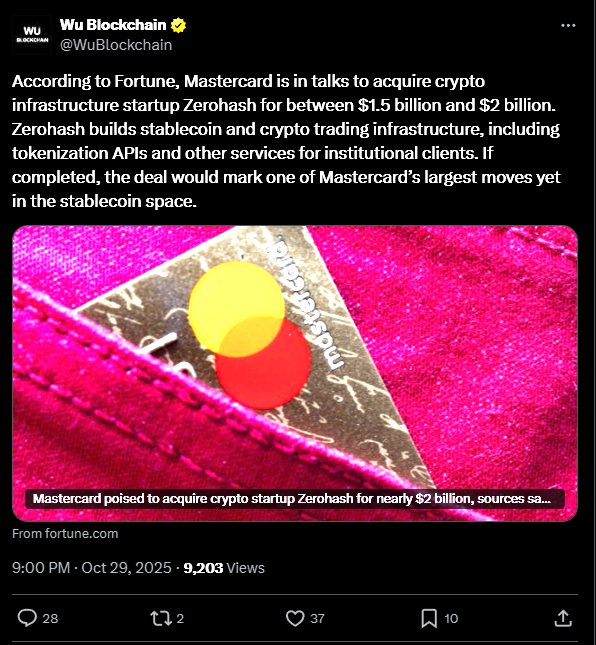
Task: Open the @WuBlockchain handle link
Action: [x=116, y=45]
